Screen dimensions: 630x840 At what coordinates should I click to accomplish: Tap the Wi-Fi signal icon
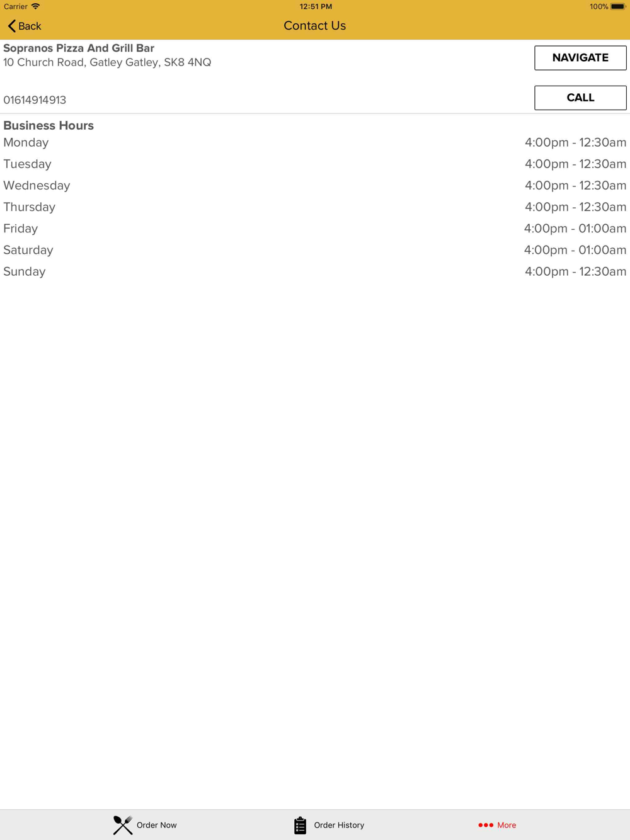click(x=35, y=6)
